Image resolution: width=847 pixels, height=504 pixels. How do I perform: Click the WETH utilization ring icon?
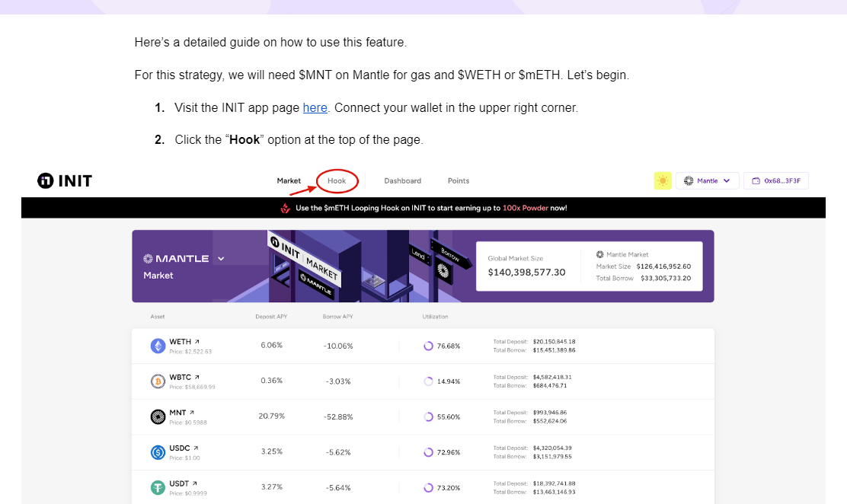pyautogui.click(x=428, y=346)
